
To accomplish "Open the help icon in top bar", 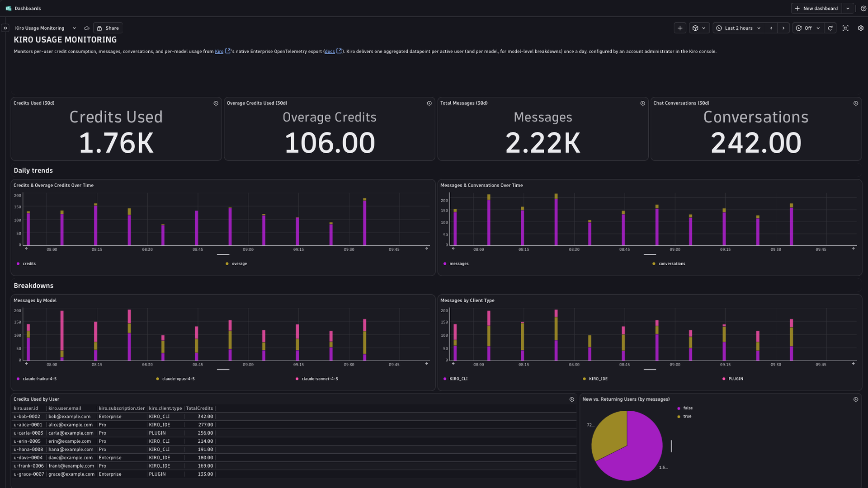I will pos(863,9).
